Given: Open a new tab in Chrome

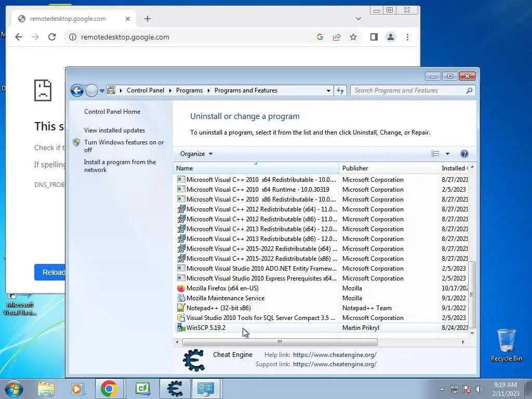Looking at the screenshot, I should (147, 19).
